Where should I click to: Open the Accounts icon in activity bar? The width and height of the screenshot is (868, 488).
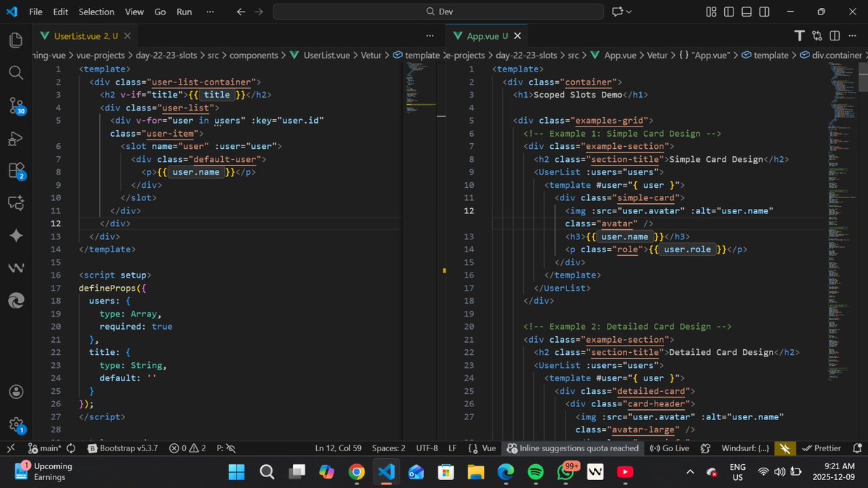click(x=16, y=391)
